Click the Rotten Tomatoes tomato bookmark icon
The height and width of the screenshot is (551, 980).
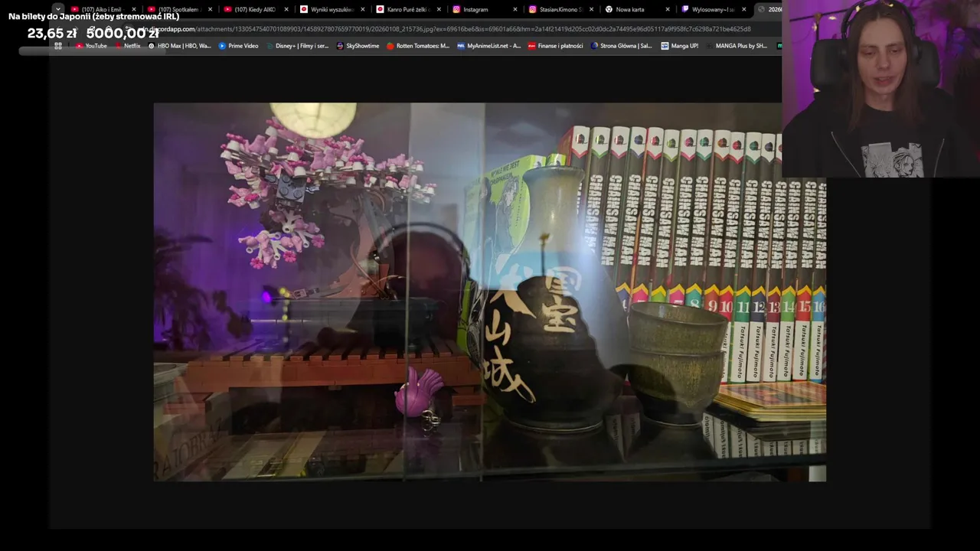coord(390,46)
